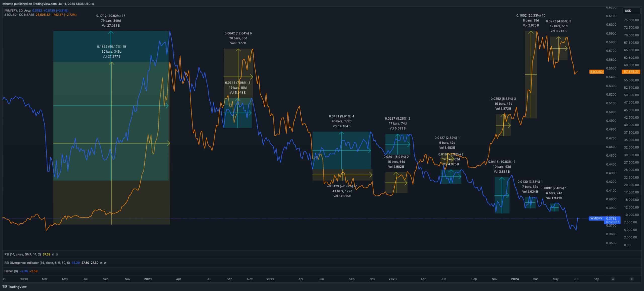
Task: Select measurement label 0.0092 (2.40%) 1
Action: tap(554, 188)
